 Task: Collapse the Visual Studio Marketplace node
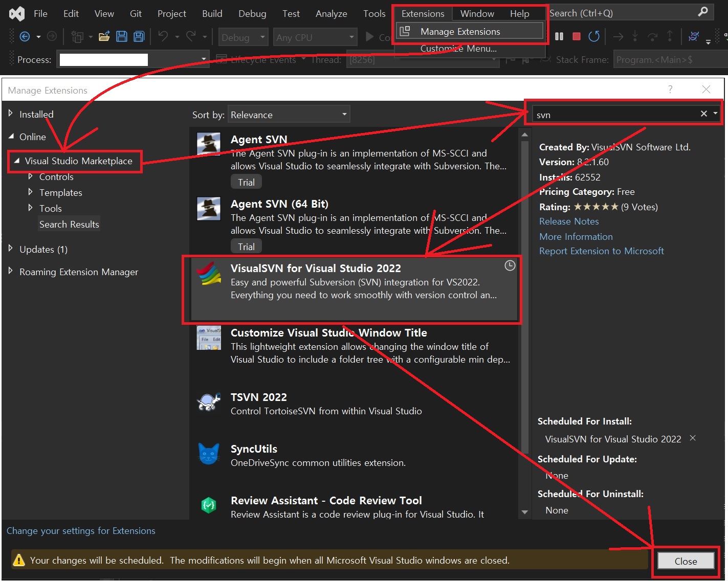[16, 161]
